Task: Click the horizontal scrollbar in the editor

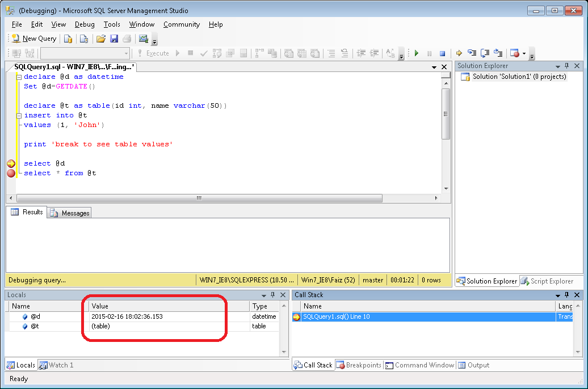Action: pos(199,198)
